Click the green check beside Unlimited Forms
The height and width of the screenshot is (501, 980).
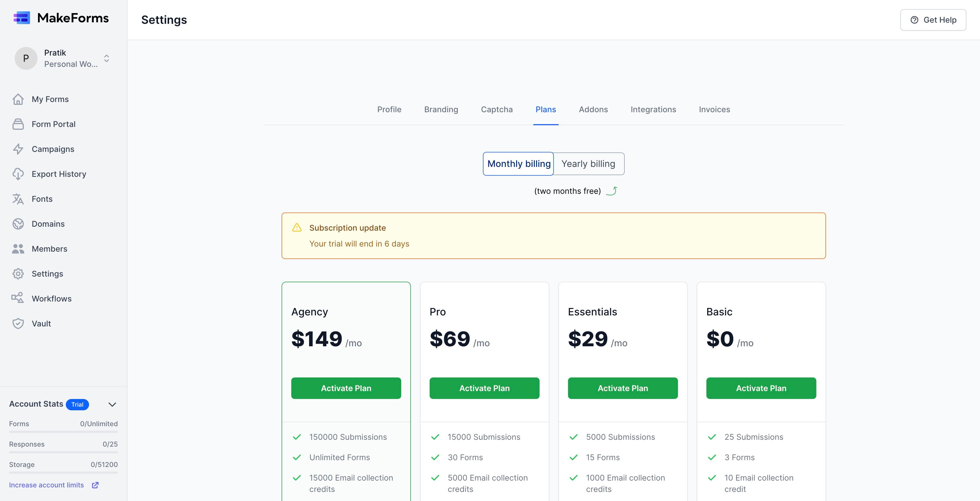[297, 457]
